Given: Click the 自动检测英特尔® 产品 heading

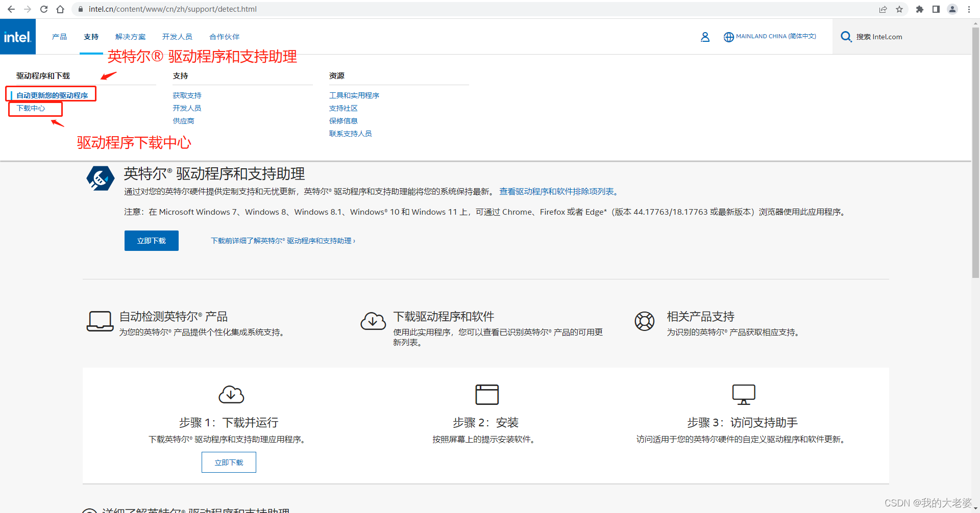Looking at the screenshot, I should coord(174,316).
